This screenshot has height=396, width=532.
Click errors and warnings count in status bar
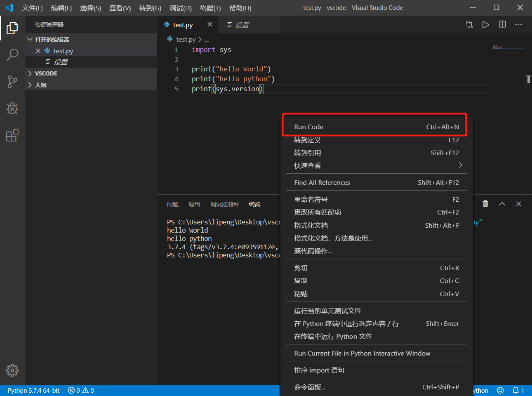pyautogui.click(x=81, y=391)
